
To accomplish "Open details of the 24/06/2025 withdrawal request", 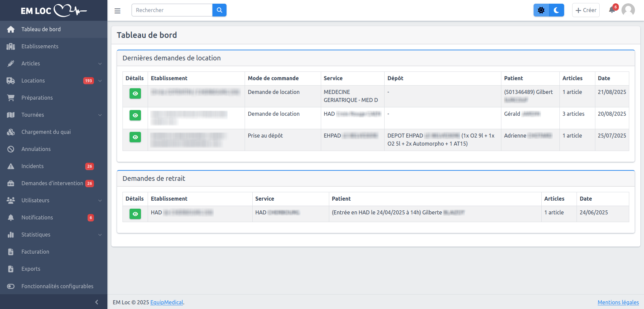I will [x=135, y=214].
